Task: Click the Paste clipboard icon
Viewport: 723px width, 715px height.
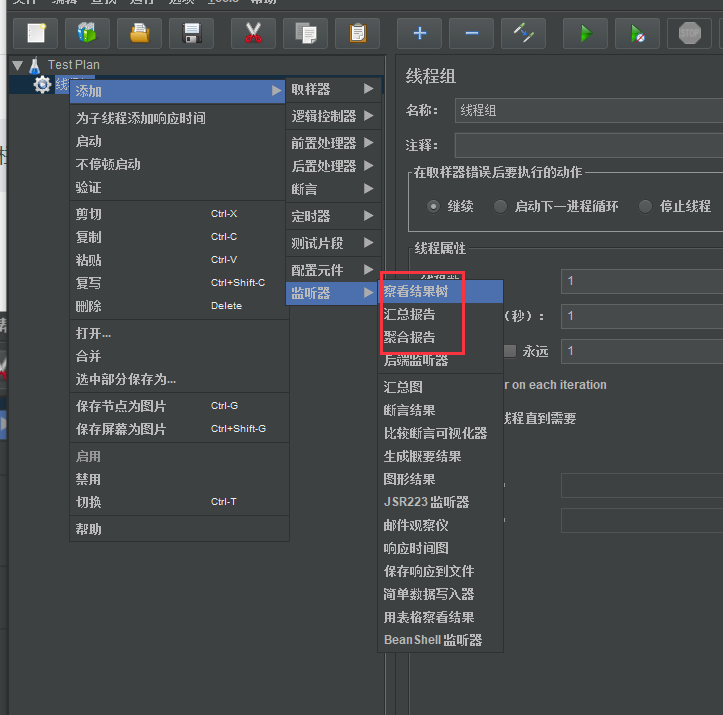Action: [357, 33]
